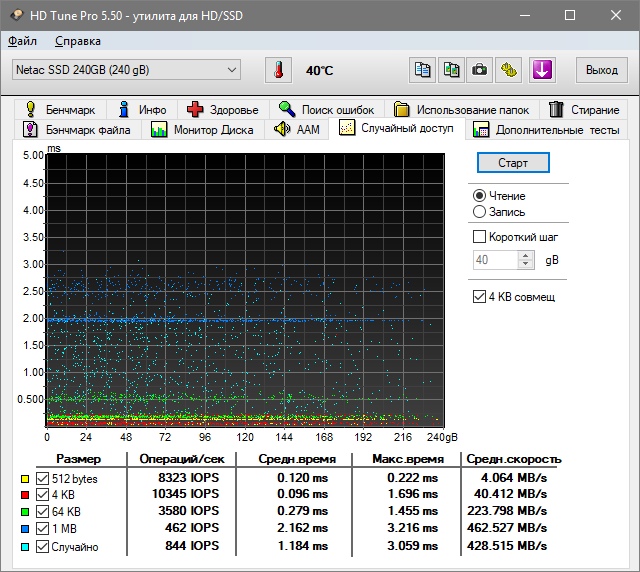The height and width of the screenshot is (572, 640).
Task: Click the HD Tune Pro title bar icon
Action: point(17,16)
